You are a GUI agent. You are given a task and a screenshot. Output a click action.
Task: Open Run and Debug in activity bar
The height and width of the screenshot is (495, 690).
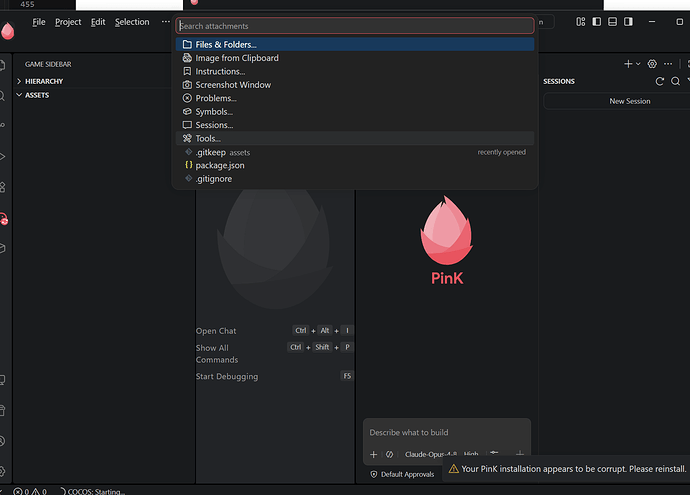point(2,157)
